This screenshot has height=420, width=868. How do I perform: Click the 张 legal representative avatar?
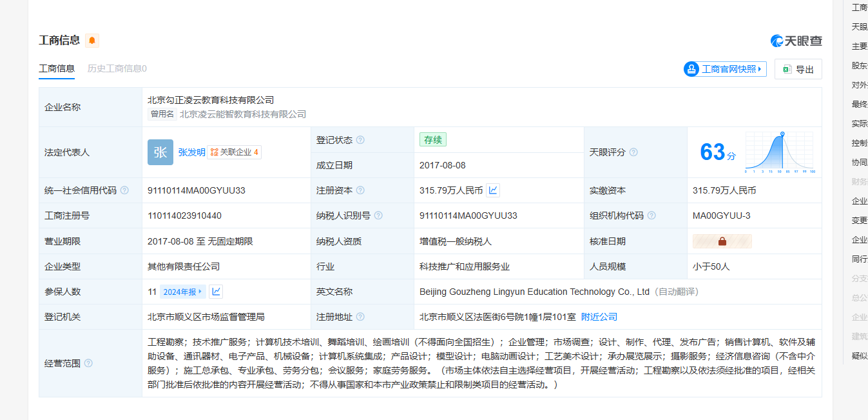[x=160, y=152]
